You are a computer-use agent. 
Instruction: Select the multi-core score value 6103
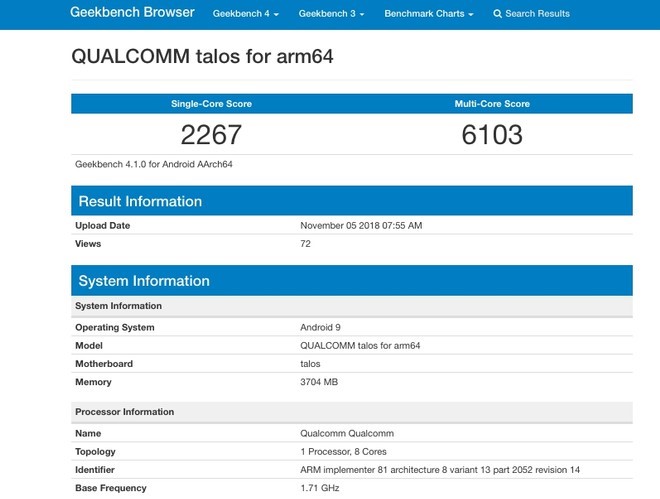[x=492, y=135]
